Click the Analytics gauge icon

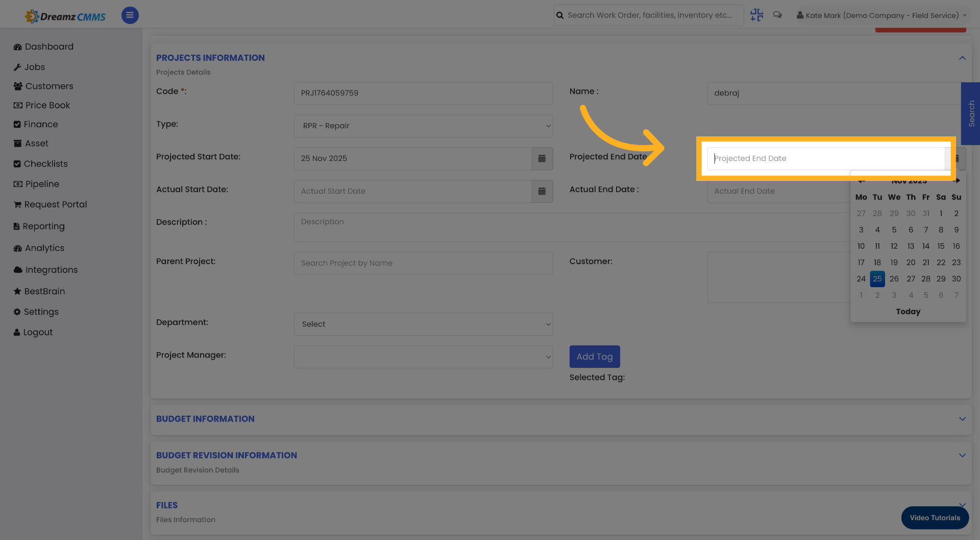pyautogui.click(x=18, y=248)
